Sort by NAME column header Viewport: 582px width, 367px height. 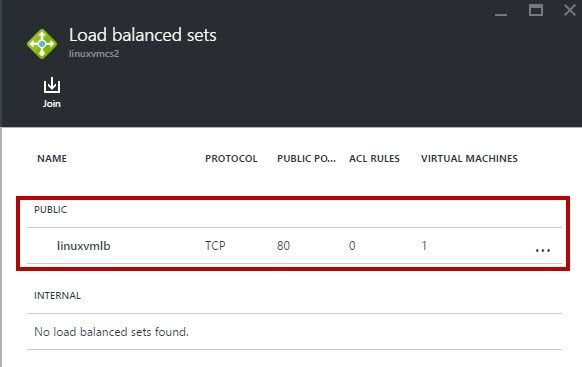tap(52, 158)
